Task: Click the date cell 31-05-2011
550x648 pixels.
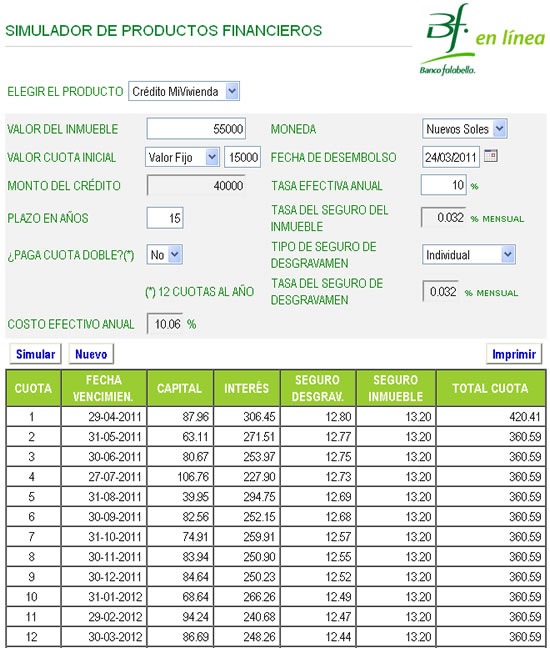Action: click(x=104, y=436)
